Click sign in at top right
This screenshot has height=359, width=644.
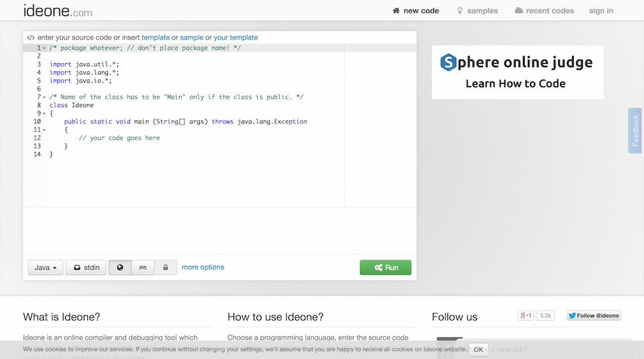[601, 11]
